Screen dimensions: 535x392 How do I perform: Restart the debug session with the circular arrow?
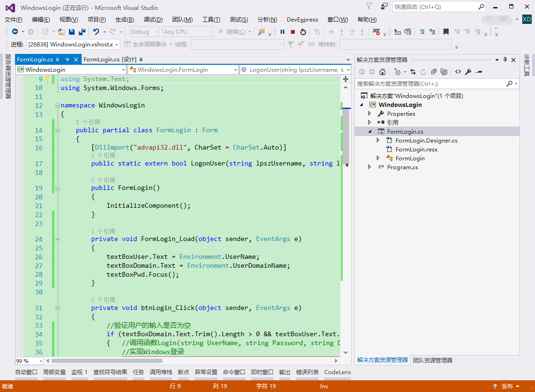tap(303, 32)
